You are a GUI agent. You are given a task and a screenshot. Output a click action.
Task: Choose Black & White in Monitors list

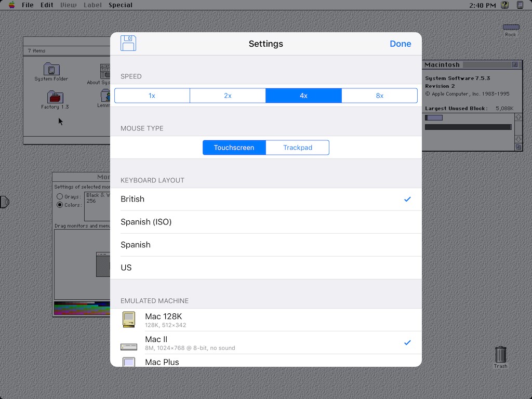(98, 195)
